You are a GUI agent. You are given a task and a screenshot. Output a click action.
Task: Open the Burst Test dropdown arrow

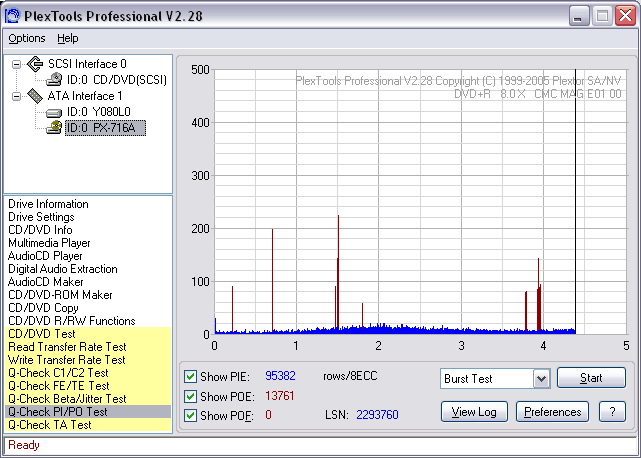(541, 379)
